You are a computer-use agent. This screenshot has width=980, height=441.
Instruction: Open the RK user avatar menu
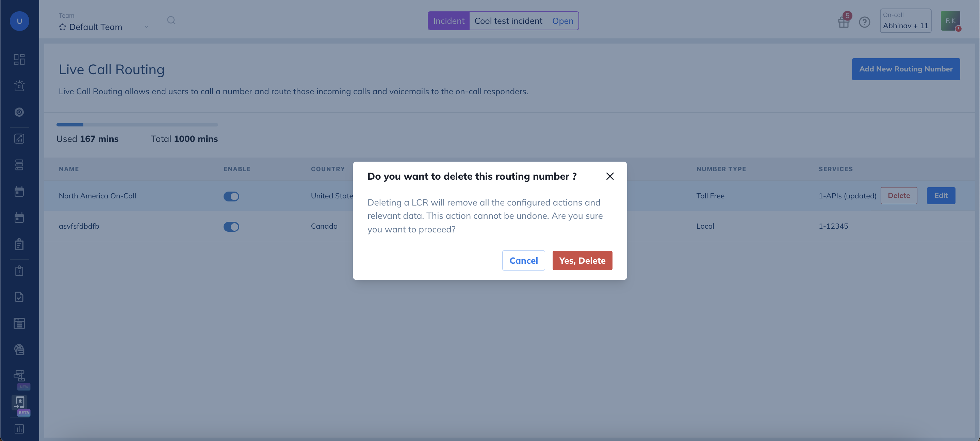click(x=950, y=21)
